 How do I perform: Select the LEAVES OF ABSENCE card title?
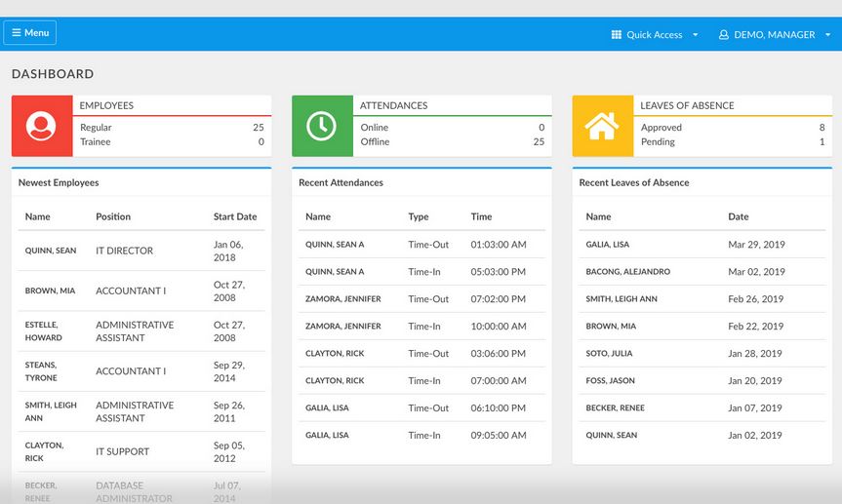point(687,105)
